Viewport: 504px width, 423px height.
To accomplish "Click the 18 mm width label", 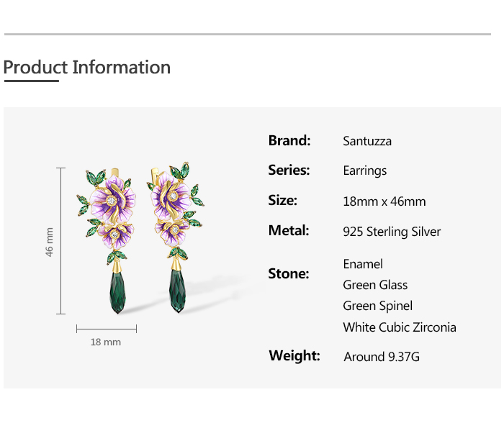I will click(x=105, y=342).
